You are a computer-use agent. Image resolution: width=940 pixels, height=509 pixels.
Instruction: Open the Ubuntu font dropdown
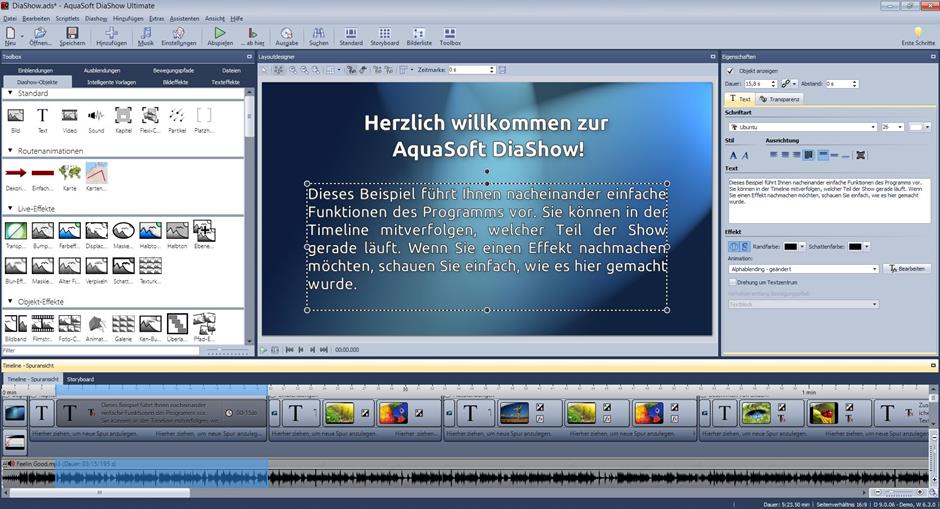click(x=873, y=127)
